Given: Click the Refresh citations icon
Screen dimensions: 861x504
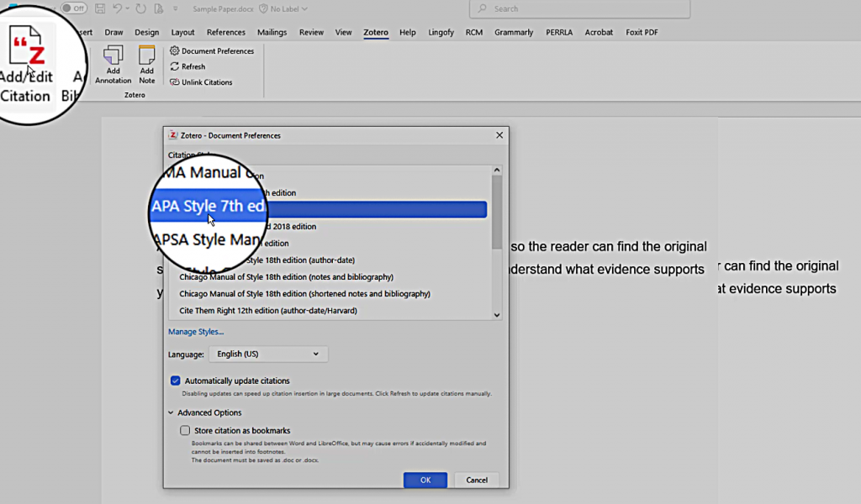Looking at the screenshot, I should [175, 67].
